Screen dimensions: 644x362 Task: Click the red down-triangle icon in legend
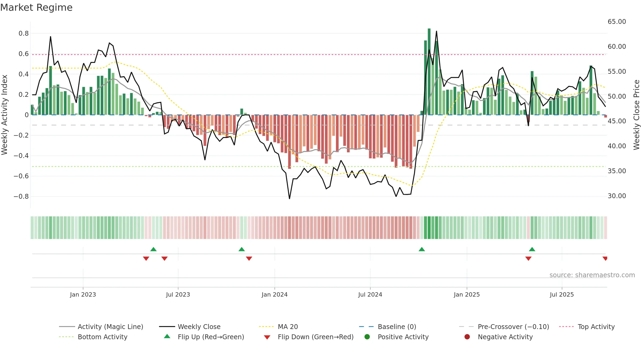pyautogui.click(x=267, y=337)
